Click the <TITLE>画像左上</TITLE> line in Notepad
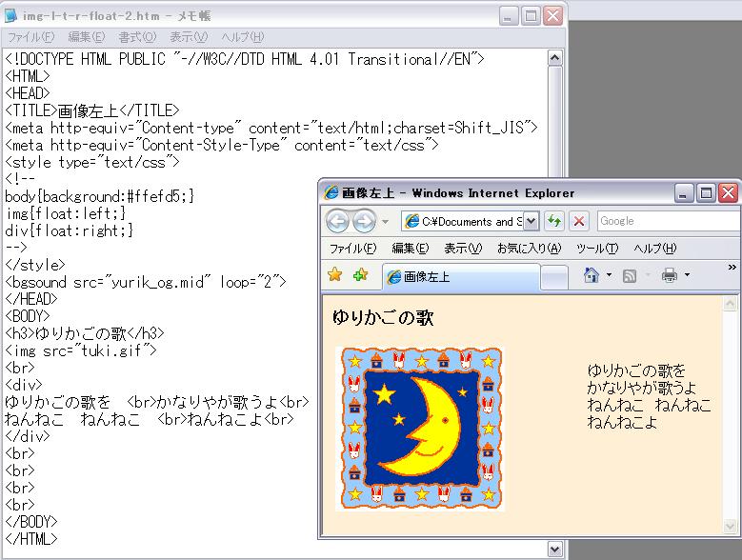This screenshot has height=560, width=742. [x=92, y=110]
